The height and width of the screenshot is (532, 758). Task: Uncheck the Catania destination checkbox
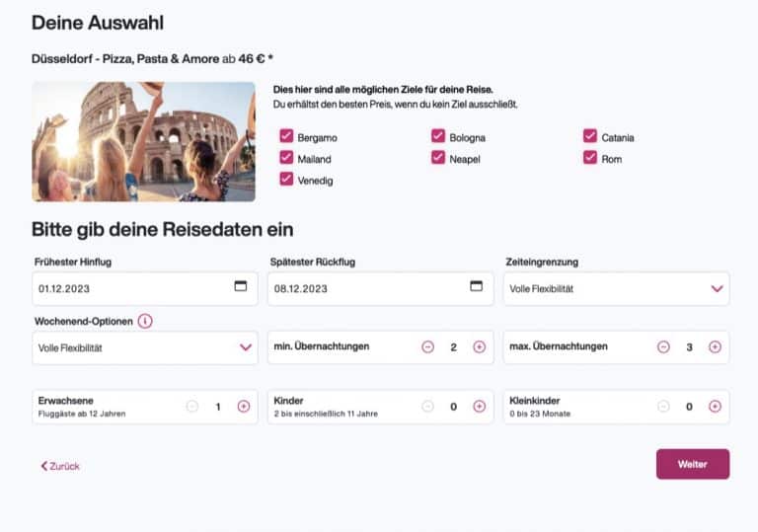590,136
